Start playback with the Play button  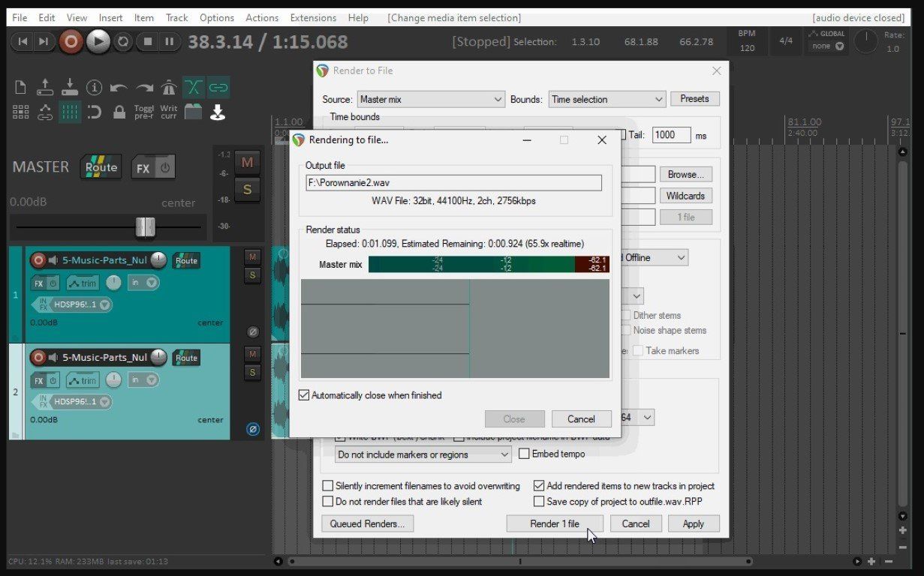point(98,42)
